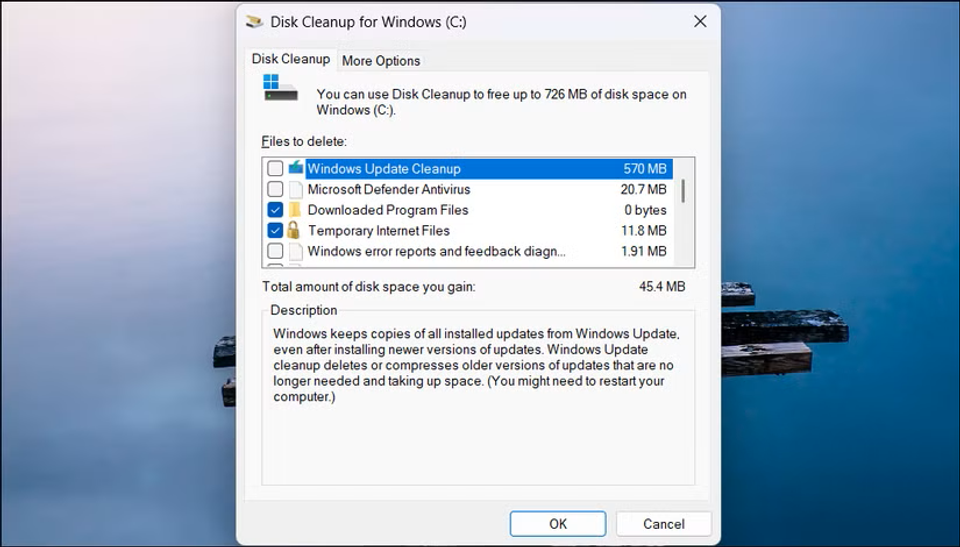Viewport: 960px width, 547px height.
Task: Click the Cancel button
Action: click(x=664, y=524)
